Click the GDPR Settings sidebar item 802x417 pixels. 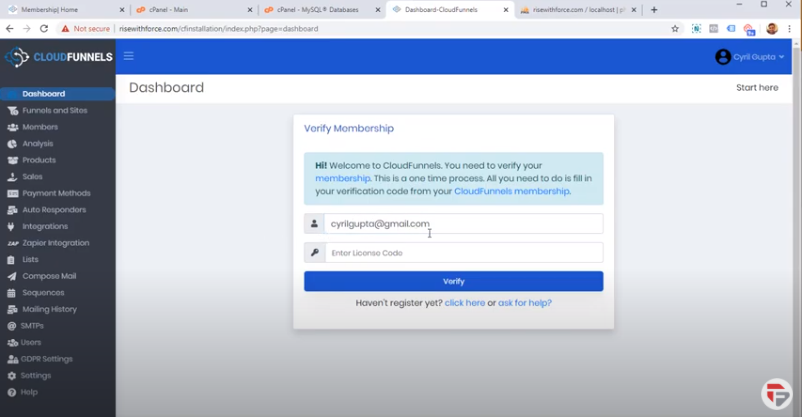pyautogui.click(x=46, y=359)
